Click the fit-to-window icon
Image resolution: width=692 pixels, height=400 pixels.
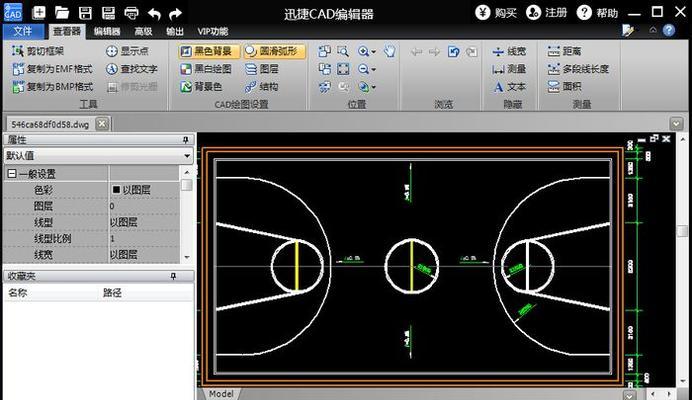point(343,69)
